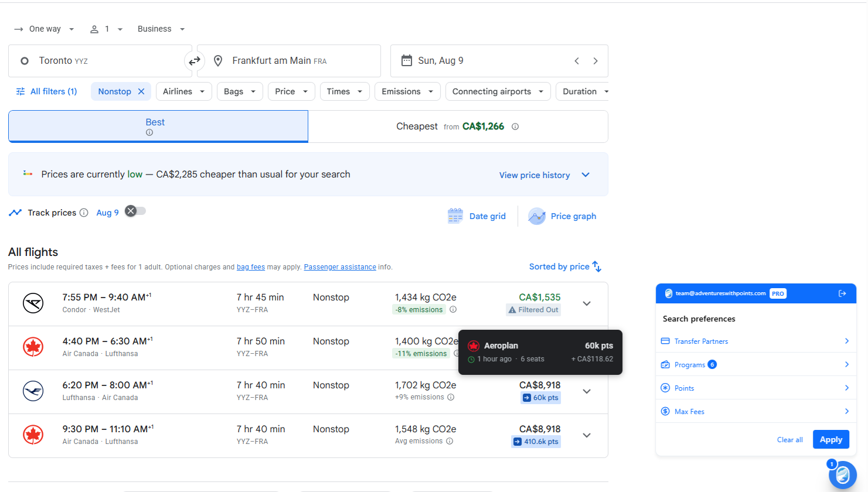Open Connecting airports filter dropdown
868x492 pixels.
pyautogui.click(x=498, y=91)
